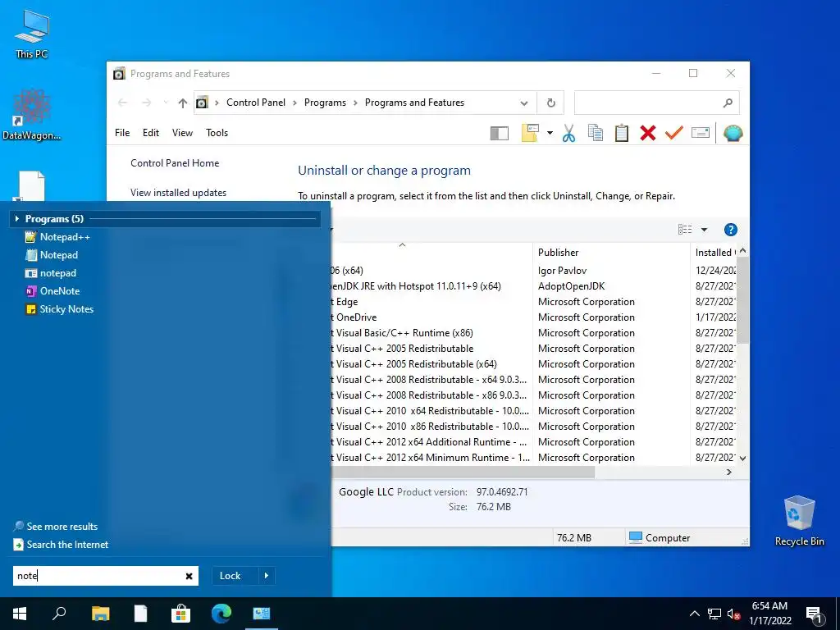Click the Paste clipboard icon

[622, 133]
